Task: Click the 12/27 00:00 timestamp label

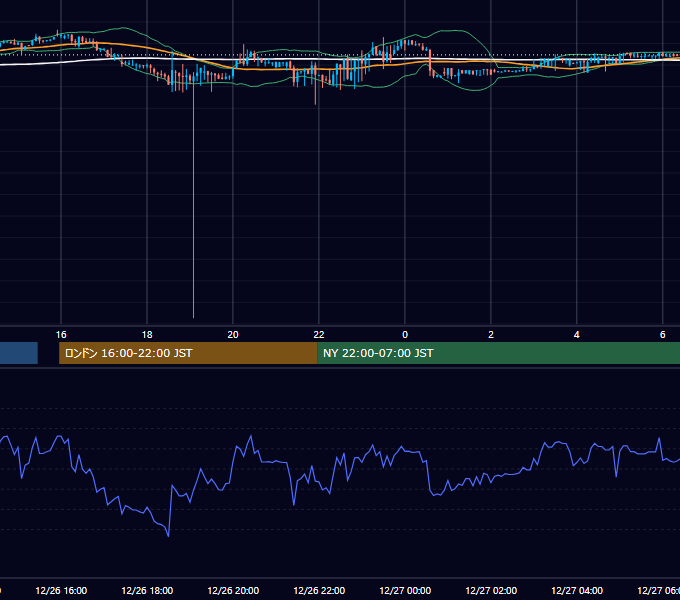Action: [x=405, y=591]
